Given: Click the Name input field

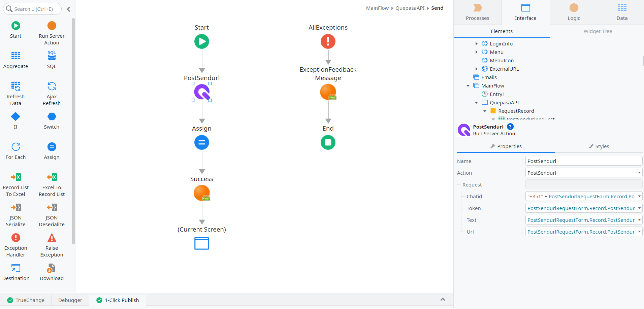Looking at the screenshot, I should (x=584, y=161).
